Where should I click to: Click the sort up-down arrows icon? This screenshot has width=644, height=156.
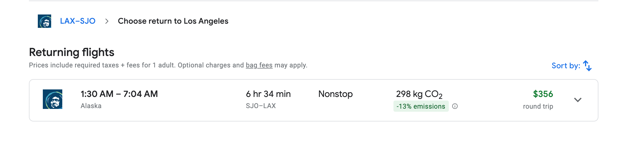tap(587, 66)
